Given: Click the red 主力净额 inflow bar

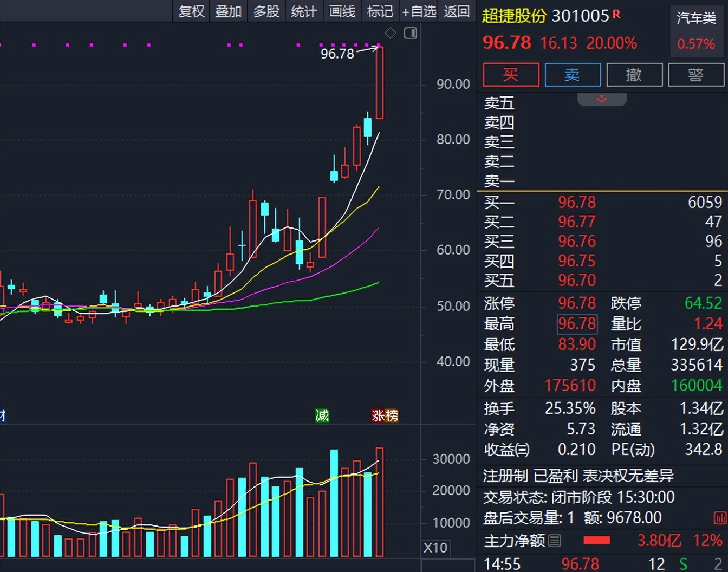Looking at the screenshot, I should (596, 540).
